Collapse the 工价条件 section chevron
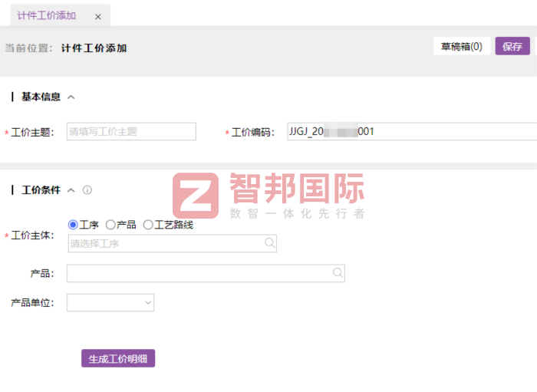The image size is (537, 392). 71,190
